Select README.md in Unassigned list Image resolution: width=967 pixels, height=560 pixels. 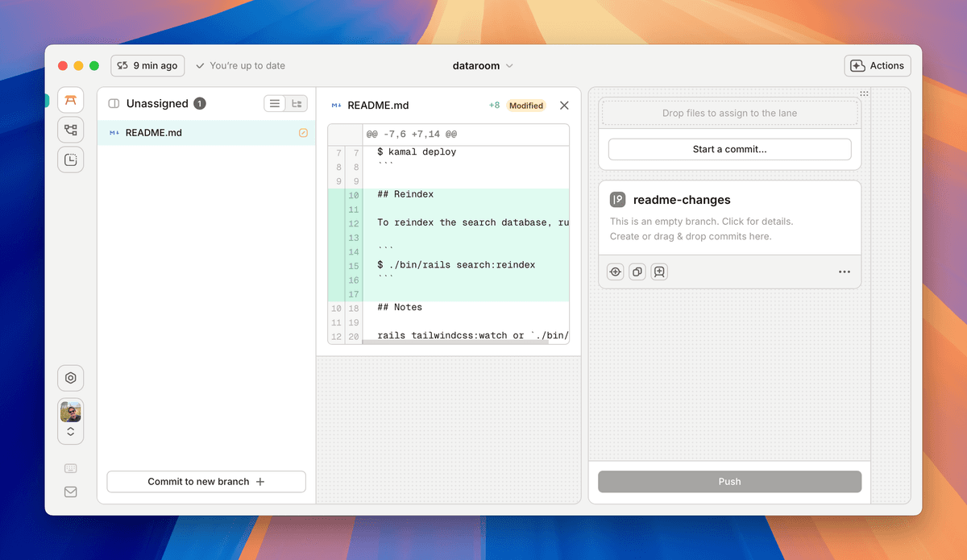154,133
